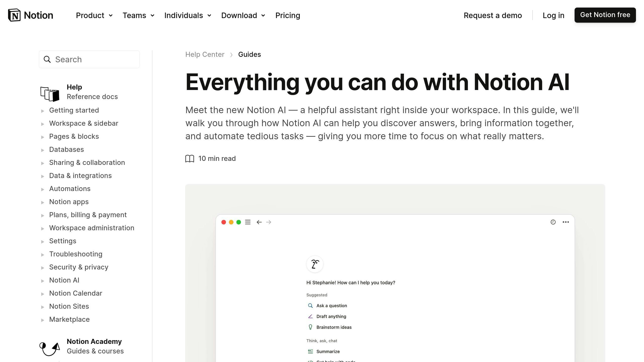Click the hamburger menu icon in mockup window
The width and height of the screenshot is (644, 362).
[248, 222]
